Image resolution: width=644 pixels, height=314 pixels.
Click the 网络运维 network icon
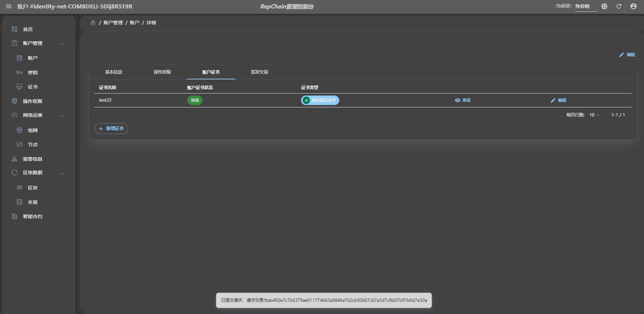(x=15, y=115)
